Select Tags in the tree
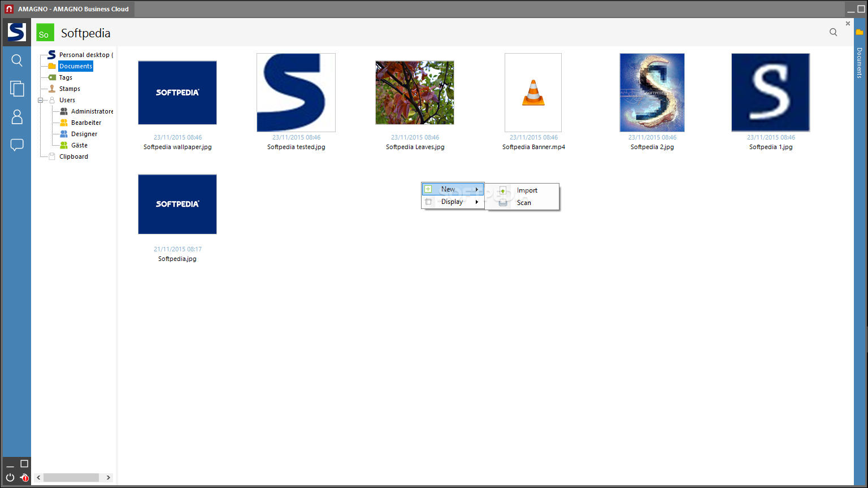Screen dimensions: 868x488 pyautogui.click(x=66, y=77)
